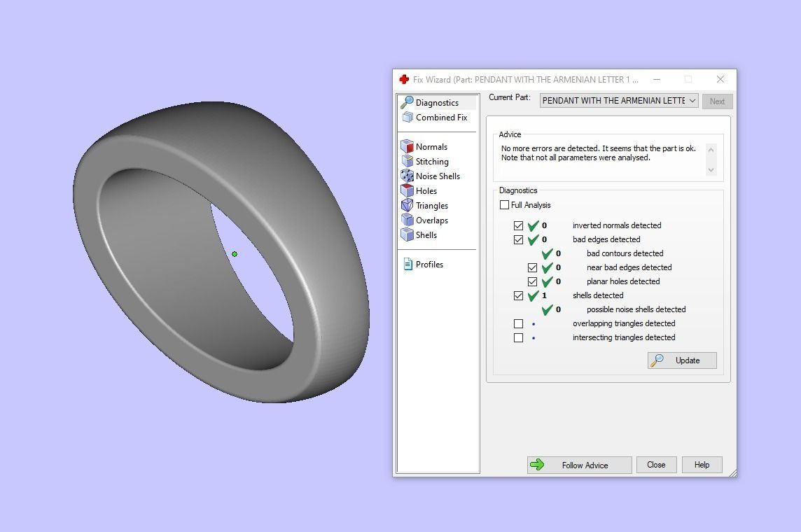The height and width of the screenshot is (532, 801).
Task: Click the Noise Shells icon
Action: click(407, 176)
